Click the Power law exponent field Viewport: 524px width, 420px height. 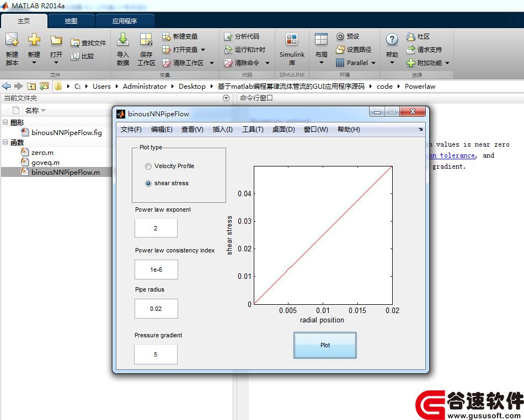(x=156, y=228)
